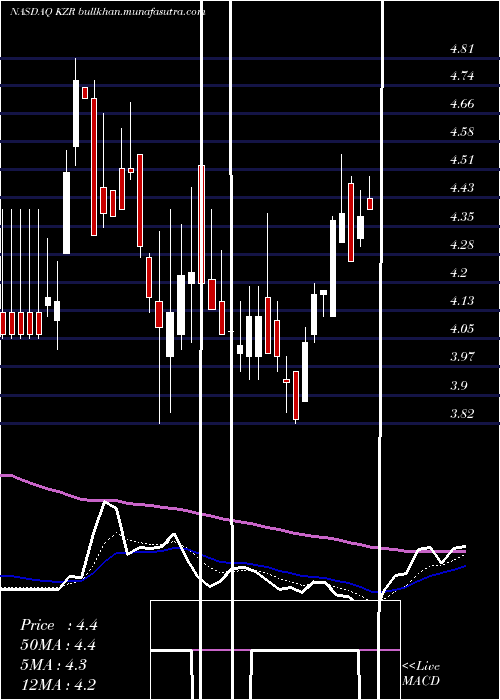Select the long red candle falling from 4.66
Screen dimensions: 500x700
pyautogui.click(x=94, y=167)
